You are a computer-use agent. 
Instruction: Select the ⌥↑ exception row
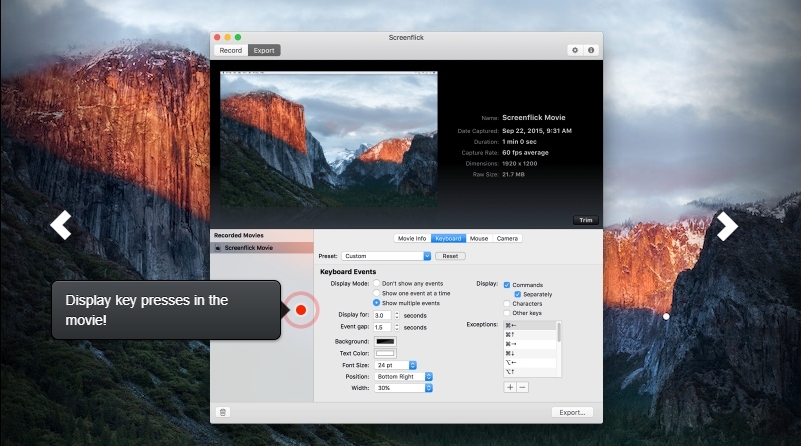point(530,371)
